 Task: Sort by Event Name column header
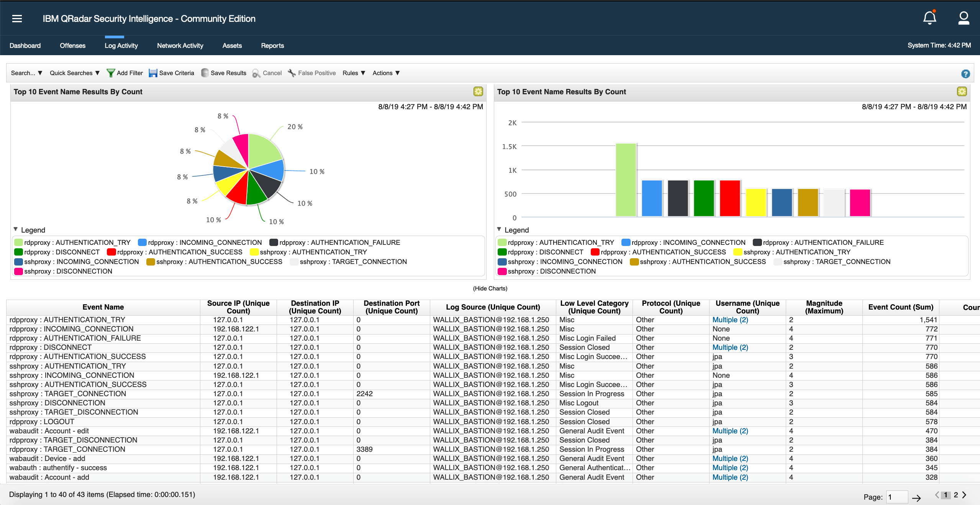point(103,307)
